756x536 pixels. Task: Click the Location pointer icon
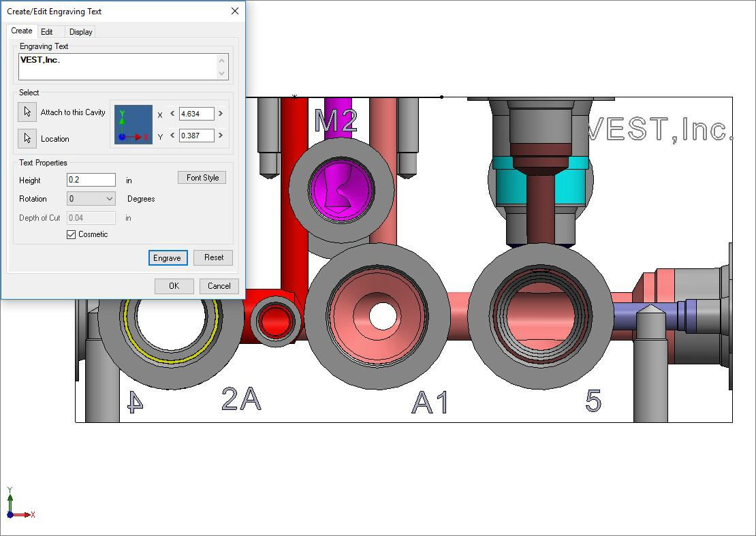pos(27,138)
